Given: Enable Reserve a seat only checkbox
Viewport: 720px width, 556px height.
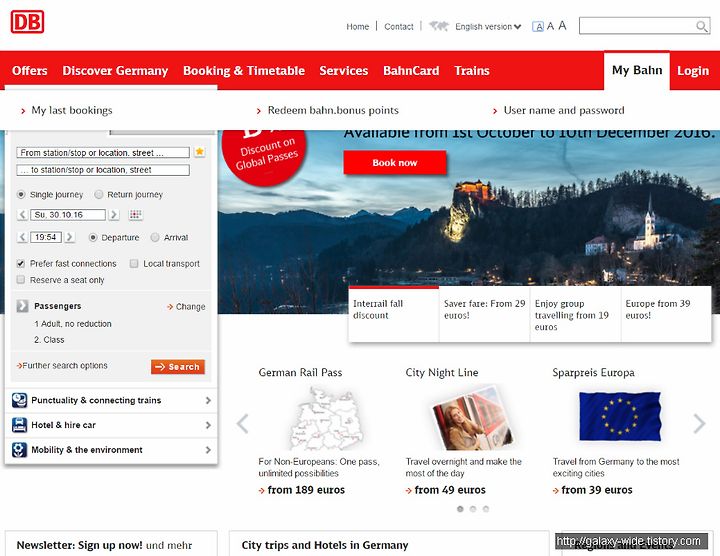Looking at the screenshot, I should (21, 280).
